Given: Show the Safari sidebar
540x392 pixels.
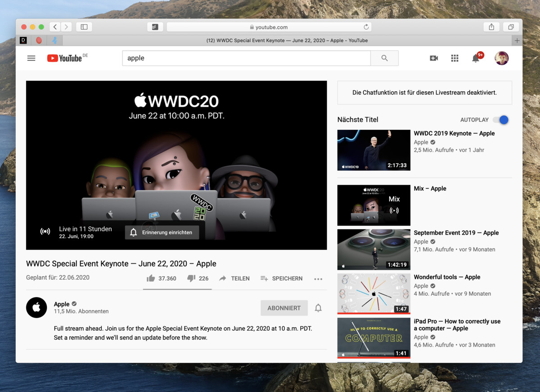Looking at the screenshot, I should point(84,27).
